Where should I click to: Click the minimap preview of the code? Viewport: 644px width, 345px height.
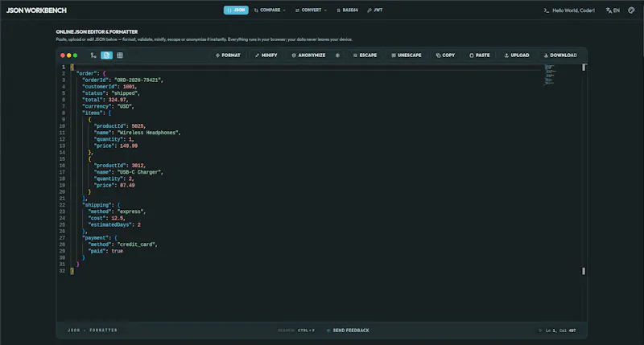point(549,75)
